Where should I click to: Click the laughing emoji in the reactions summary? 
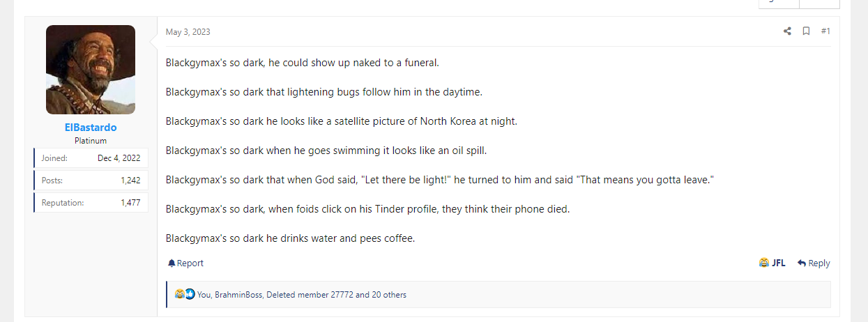(179, 294)
